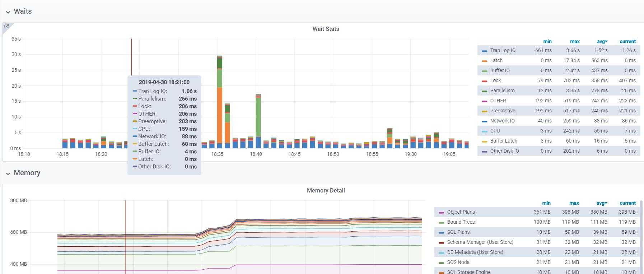The image size is (644, 274).
Task: Click Other Disk IO legend color swatch
Action: [x=485, y=152]
